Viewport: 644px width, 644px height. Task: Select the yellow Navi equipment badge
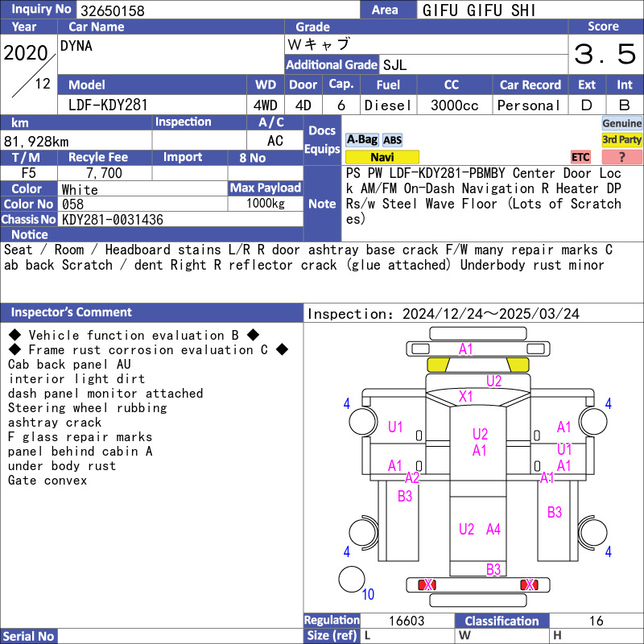382,157
